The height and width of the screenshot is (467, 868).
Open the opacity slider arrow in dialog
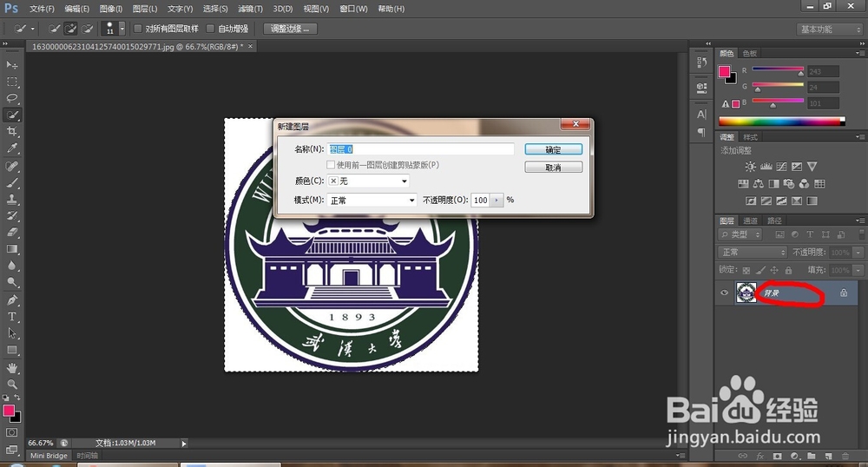tap(496, 201)
